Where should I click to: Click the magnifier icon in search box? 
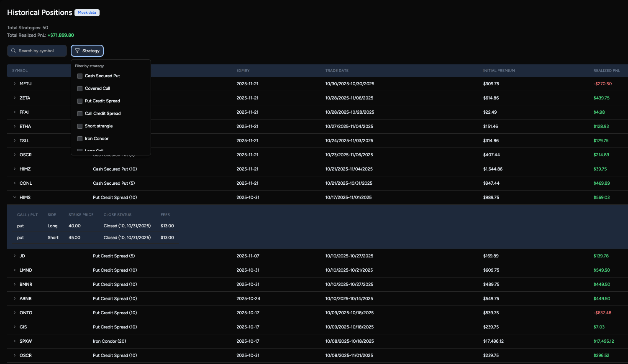tap(13, 51)
